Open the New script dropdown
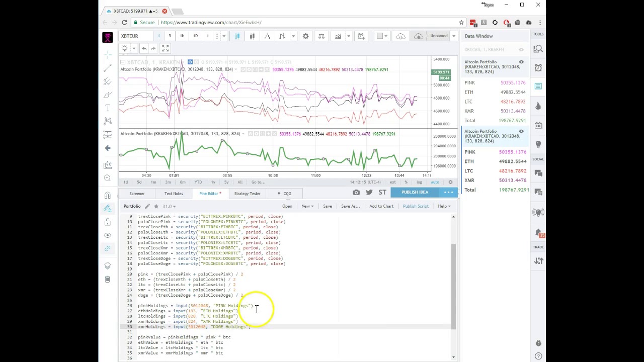Screen dimensions: 644x362 tap(307, 206)
